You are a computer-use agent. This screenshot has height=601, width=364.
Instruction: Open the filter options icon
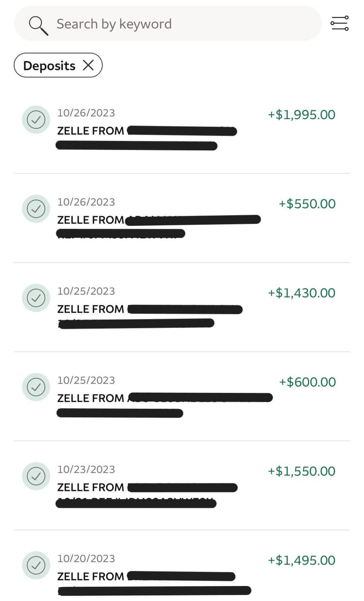339,23
